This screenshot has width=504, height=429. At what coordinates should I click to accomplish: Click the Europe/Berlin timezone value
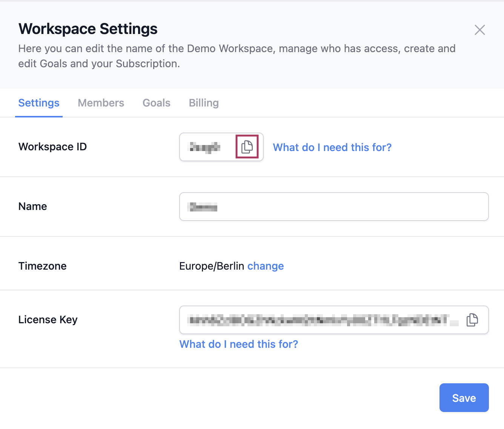pyautogui.click(x=212, y=266)
